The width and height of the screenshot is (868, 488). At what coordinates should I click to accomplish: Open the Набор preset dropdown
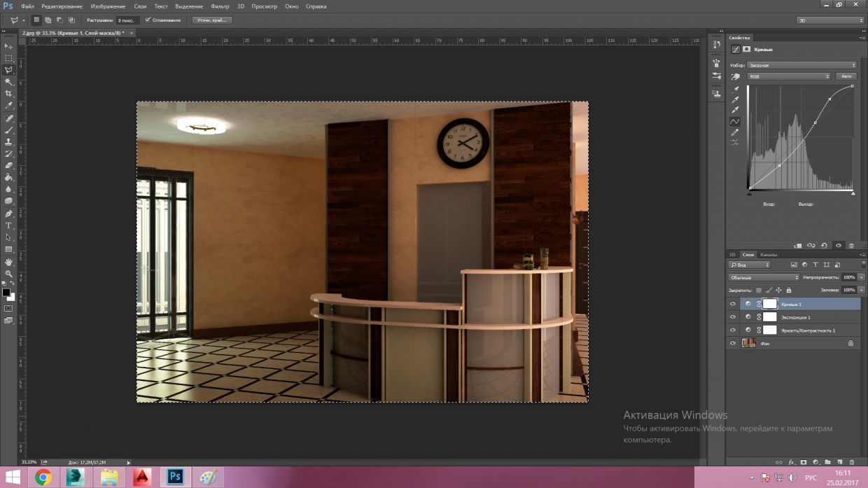801,65
